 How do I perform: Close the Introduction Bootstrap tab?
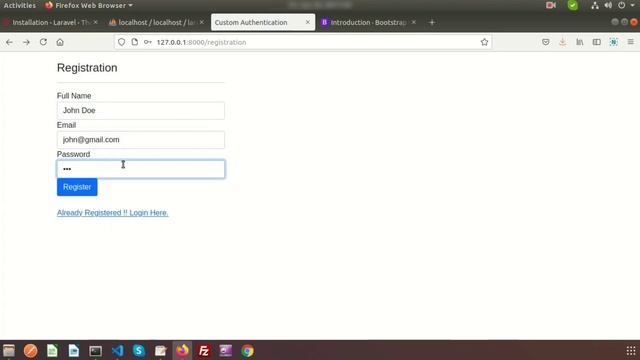tap(413, 22)
